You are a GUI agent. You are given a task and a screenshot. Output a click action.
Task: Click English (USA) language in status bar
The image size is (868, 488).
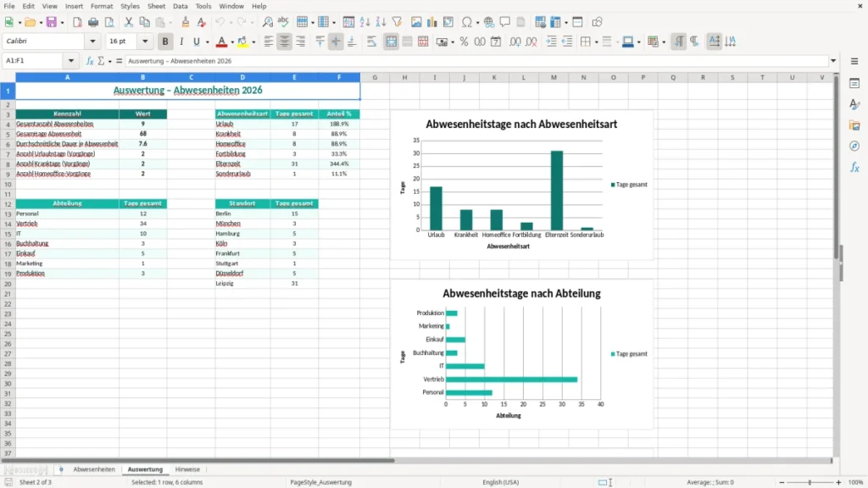[500, 482]
